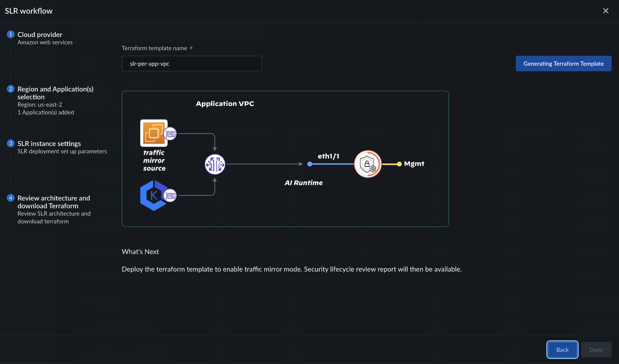Go to step 1 Cloud provider

pyautogui.click(x=40, y=35)
